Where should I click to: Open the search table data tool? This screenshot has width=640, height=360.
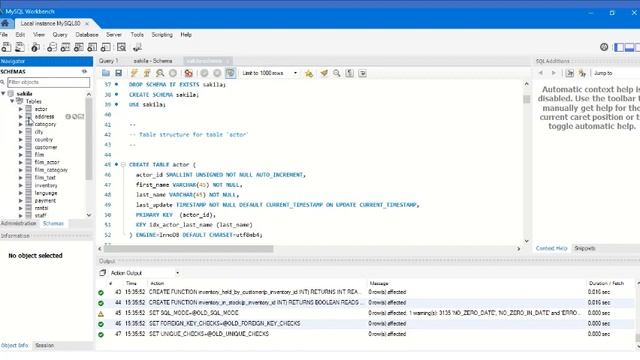click(122, 47)
